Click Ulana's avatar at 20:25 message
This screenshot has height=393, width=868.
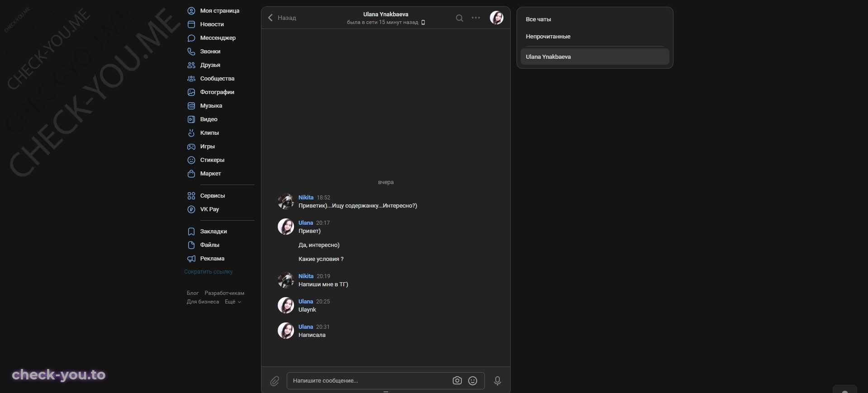pos(286,305)
